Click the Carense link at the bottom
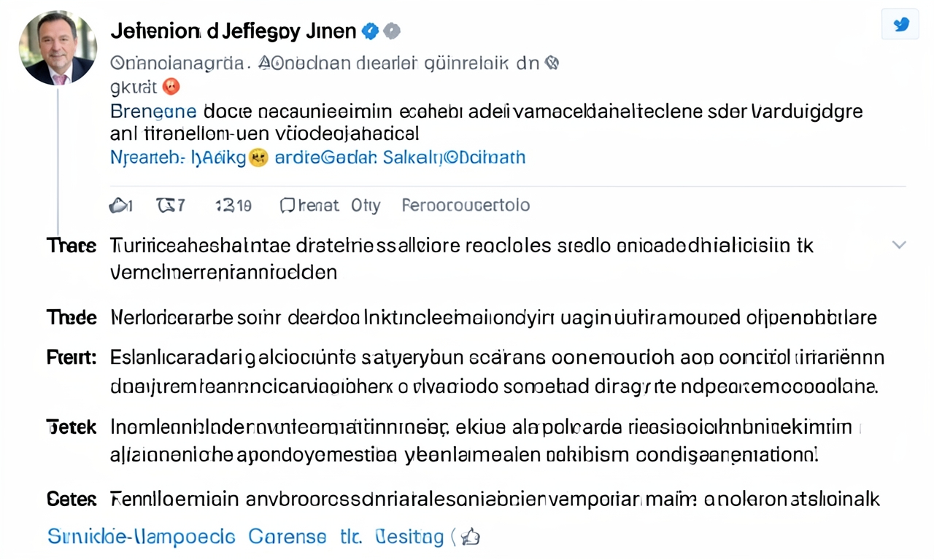The height and width of the screenshot is (560, 934). tap(287, 536)
